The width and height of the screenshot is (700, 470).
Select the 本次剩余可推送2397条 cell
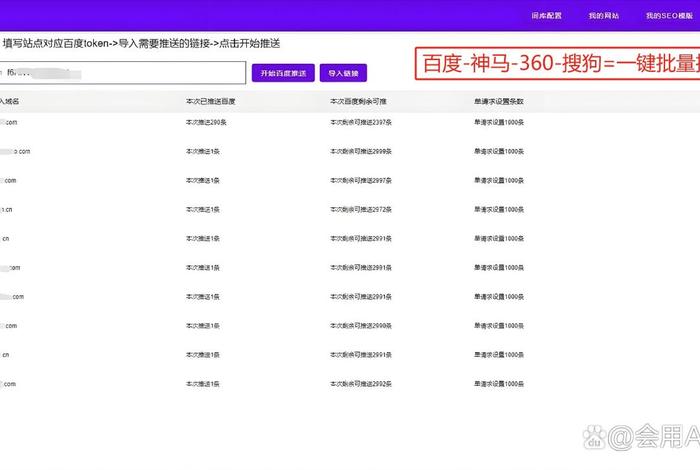pos(361,122)
